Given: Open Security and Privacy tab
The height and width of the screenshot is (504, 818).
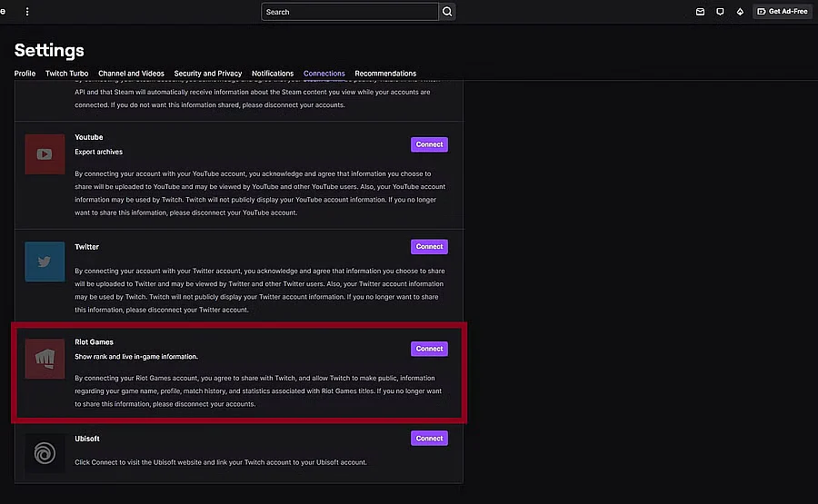Looking at the screenshot, I should coord(207,74).
